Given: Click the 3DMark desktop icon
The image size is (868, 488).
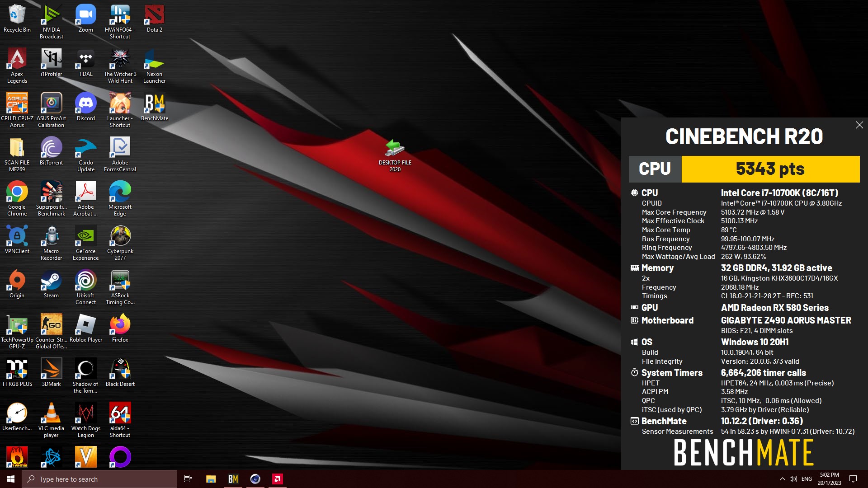Looking at the screenshot, I should point(52,373).
